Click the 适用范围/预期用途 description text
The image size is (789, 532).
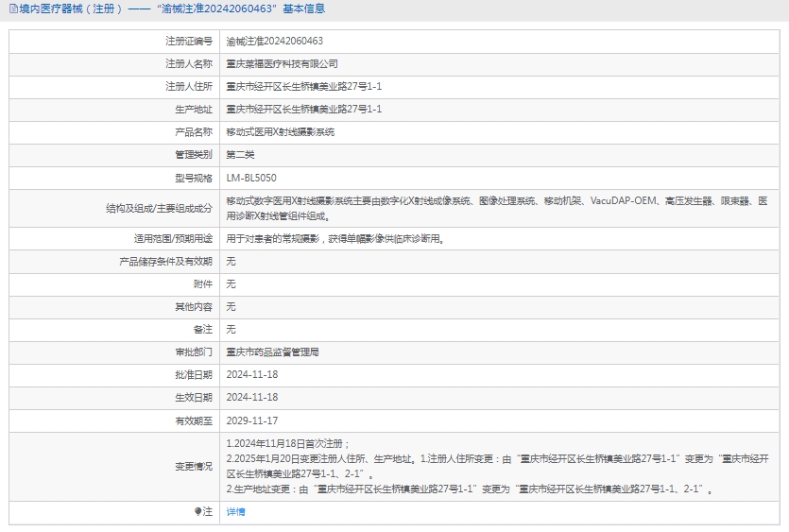point(335,239)
